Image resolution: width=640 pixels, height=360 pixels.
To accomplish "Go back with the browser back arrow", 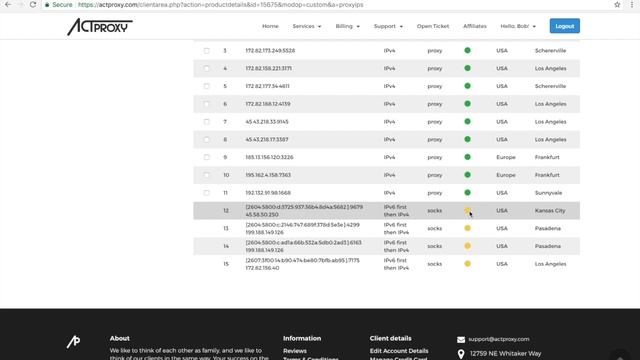I will [x=8, y=4].
